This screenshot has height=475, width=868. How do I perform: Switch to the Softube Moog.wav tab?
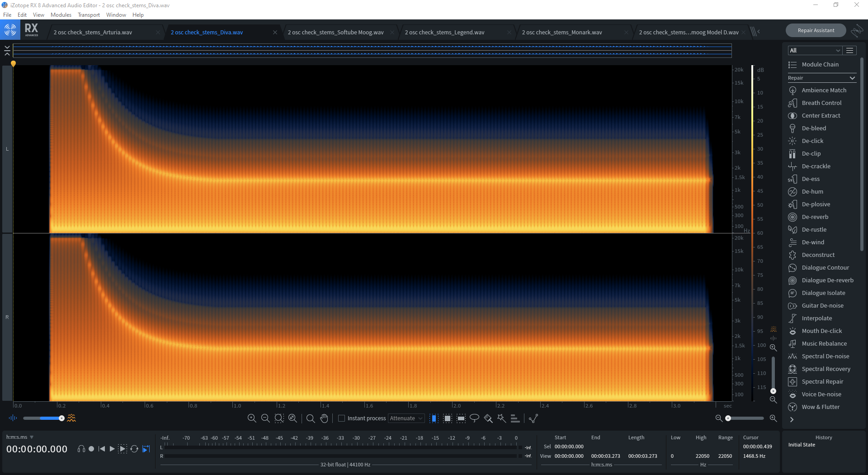point(335,32)
